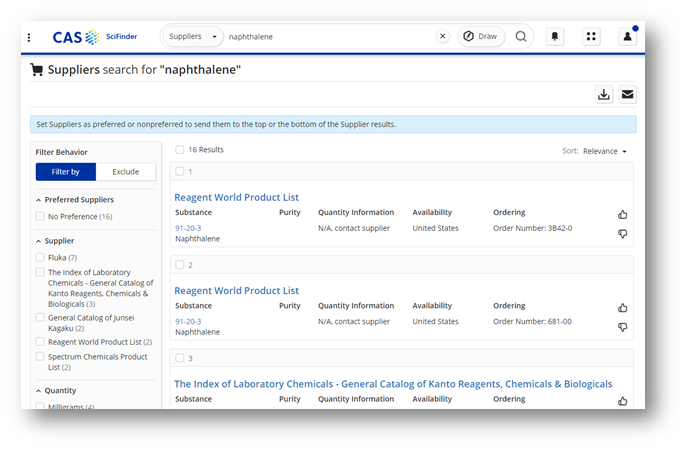Screen dimensions: 687x451
Task: Click the preferred suppliers info banner
Action: (x=333, y=124)
